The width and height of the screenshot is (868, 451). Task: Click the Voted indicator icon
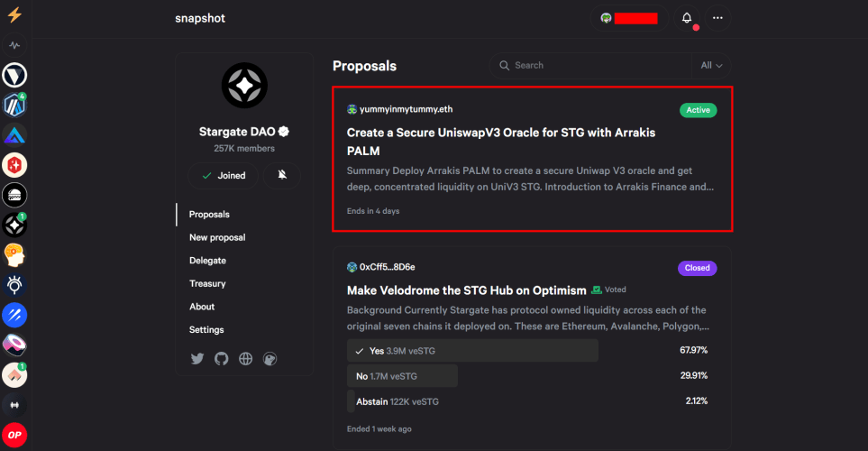pos(597,290)
